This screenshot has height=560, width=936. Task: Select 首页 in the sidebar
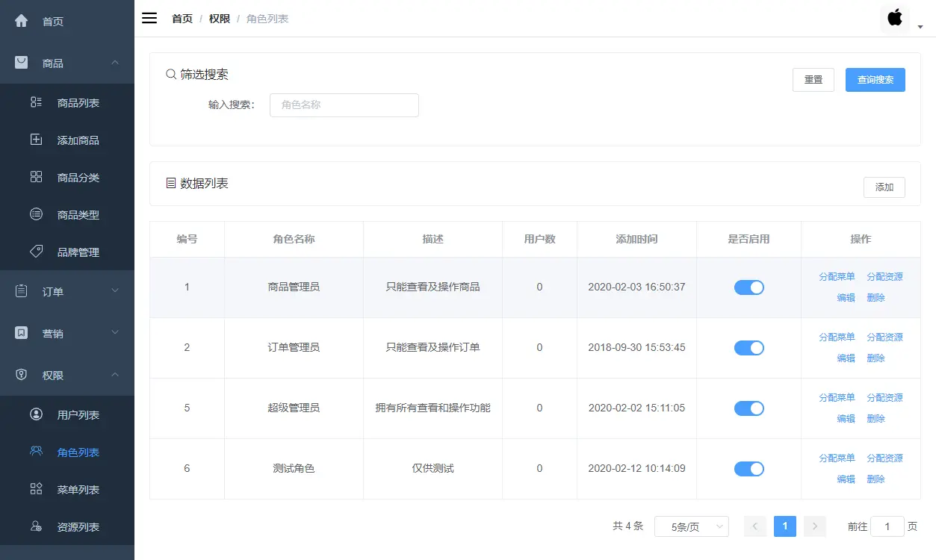coord(67,21)
